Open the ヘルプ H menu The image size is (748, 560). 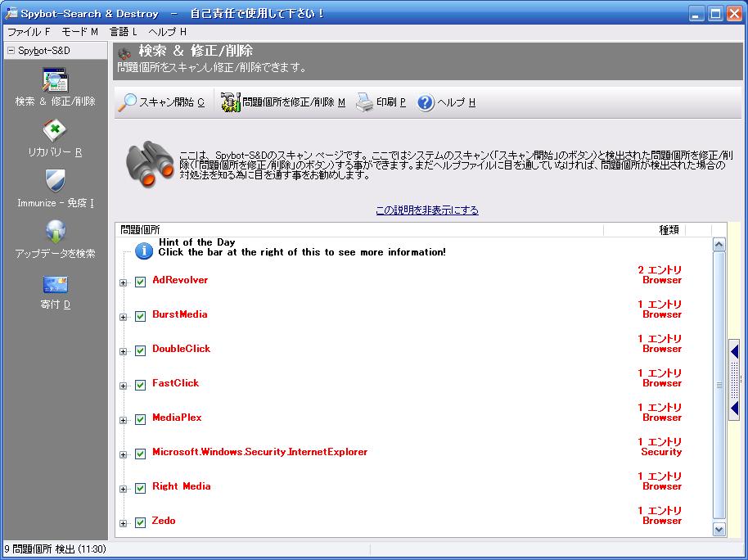(x=168, y=32)
